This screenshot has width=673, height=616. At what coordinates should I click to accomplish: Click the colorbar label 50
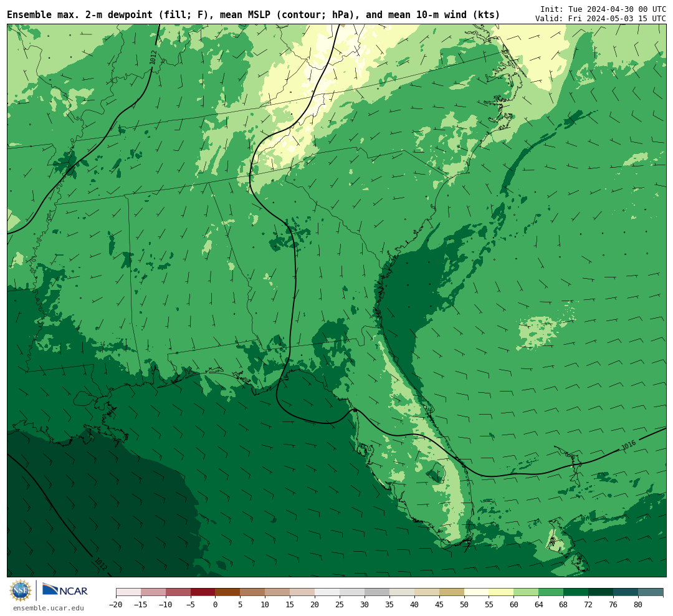pyautogui.click(x=464, y=605)
